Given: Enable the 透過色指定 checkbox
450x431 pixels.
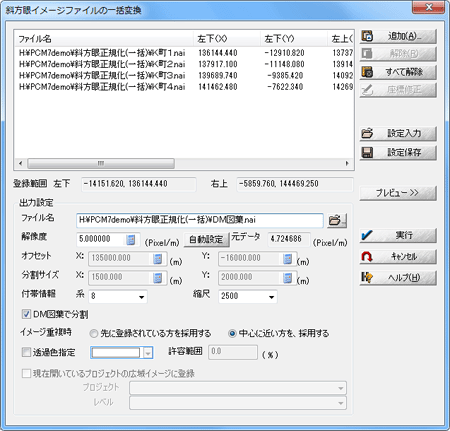Looking at the screenshot, I should pos(26,352).
